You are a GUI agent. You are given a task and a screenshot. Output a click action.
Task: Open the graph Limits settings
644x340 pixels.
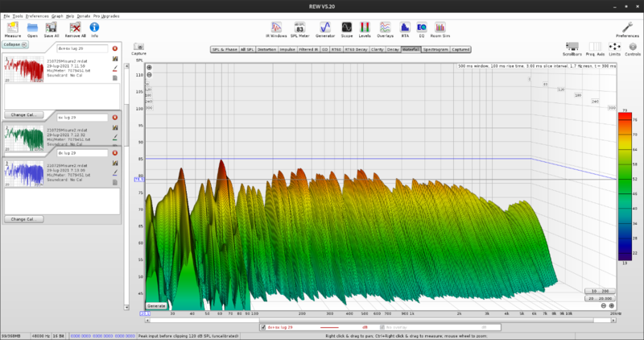click(614, 47)
